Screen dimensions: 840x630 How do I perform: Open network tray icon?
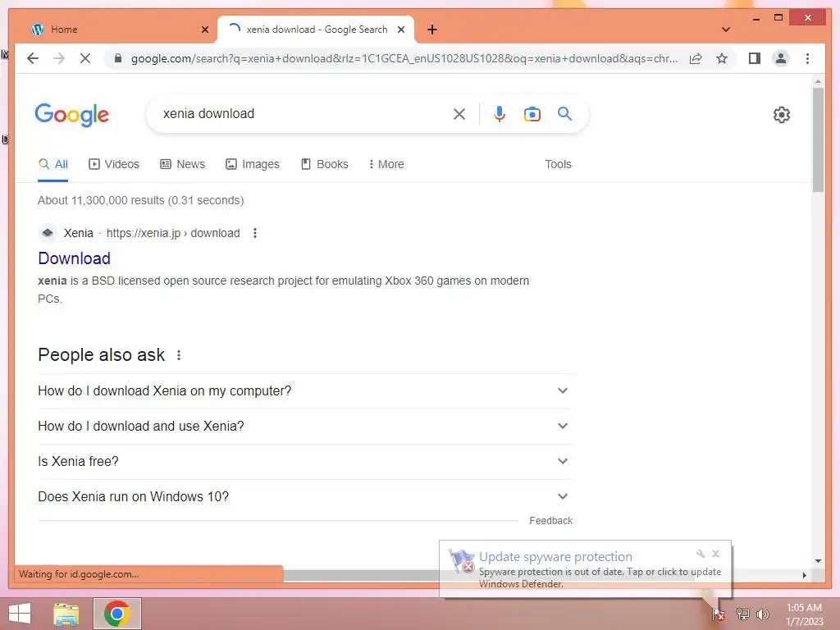(742, 614)
